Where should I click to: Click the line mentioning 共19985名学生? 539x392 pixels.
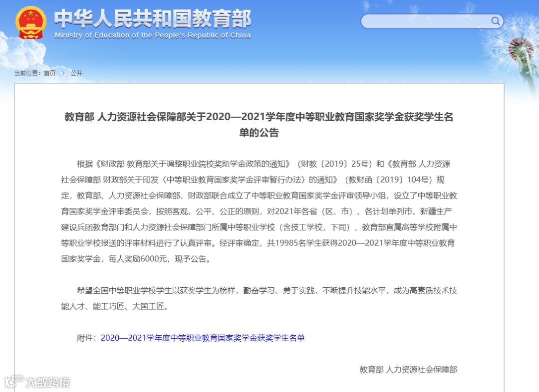[258, 243]
